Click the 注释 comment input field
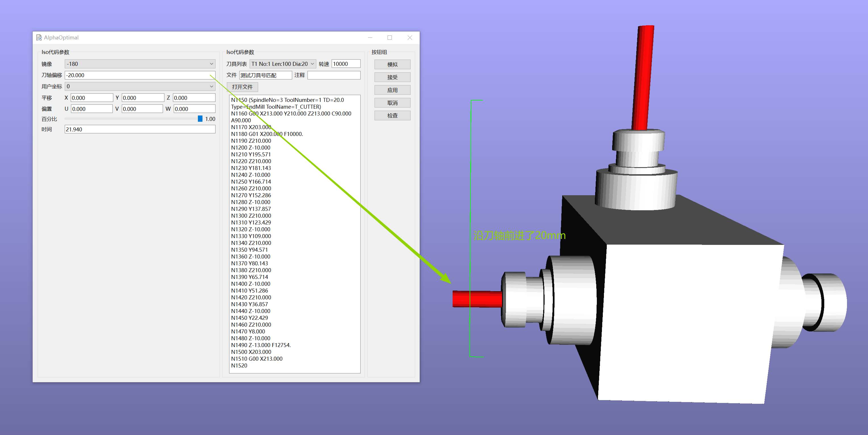This screenshot has height=435, width=868. click(x=334, y=75)
